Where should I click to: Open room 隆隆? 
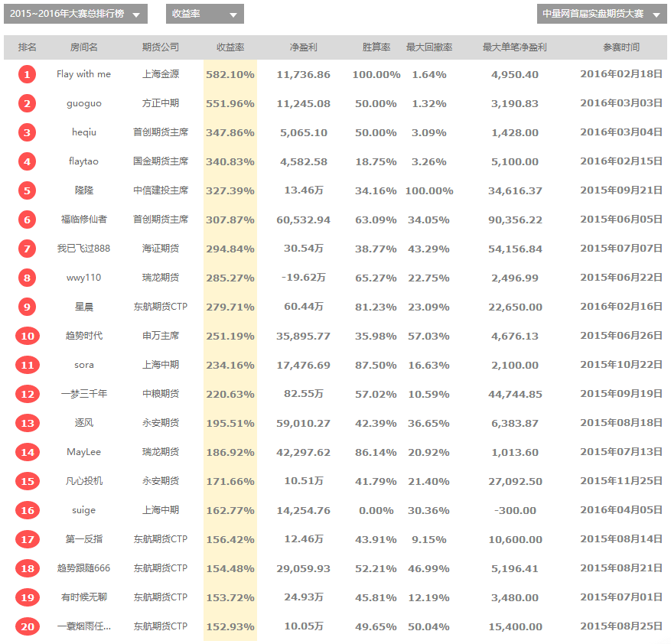tap(84, 190)
